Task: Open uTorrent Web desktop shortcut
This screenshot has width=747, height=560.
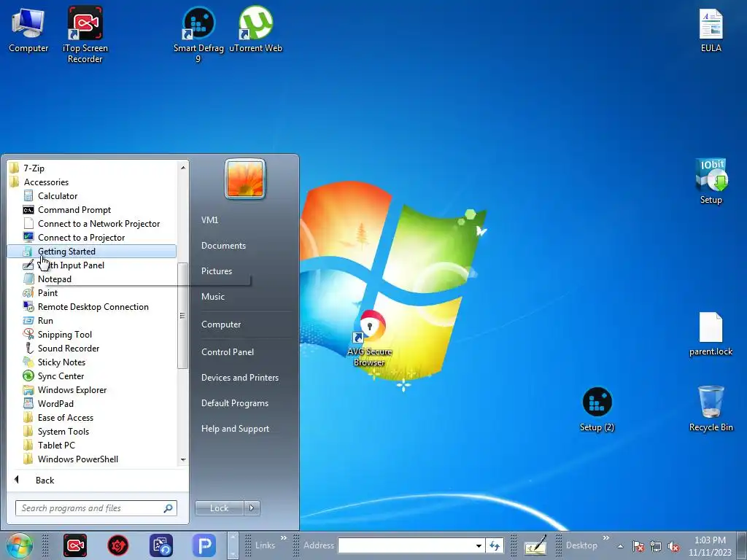Action: tap(255, 29)
